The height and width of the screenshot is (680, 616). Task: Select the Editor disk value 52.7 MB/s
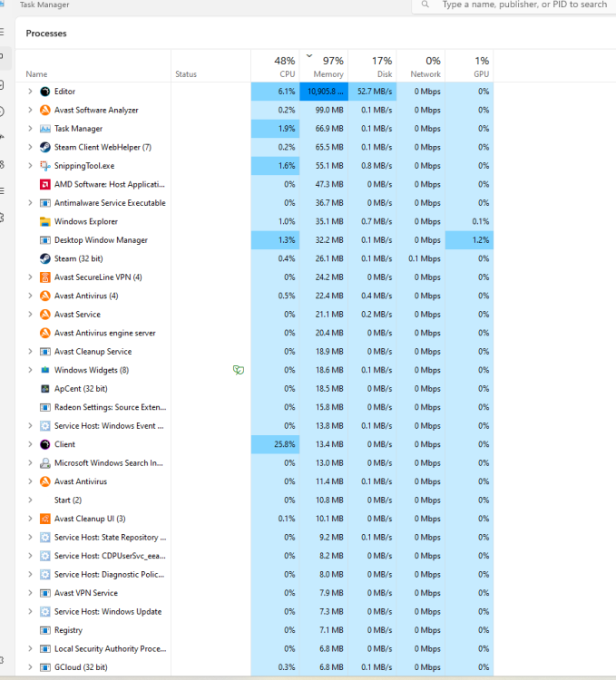[x=372, y=92]
